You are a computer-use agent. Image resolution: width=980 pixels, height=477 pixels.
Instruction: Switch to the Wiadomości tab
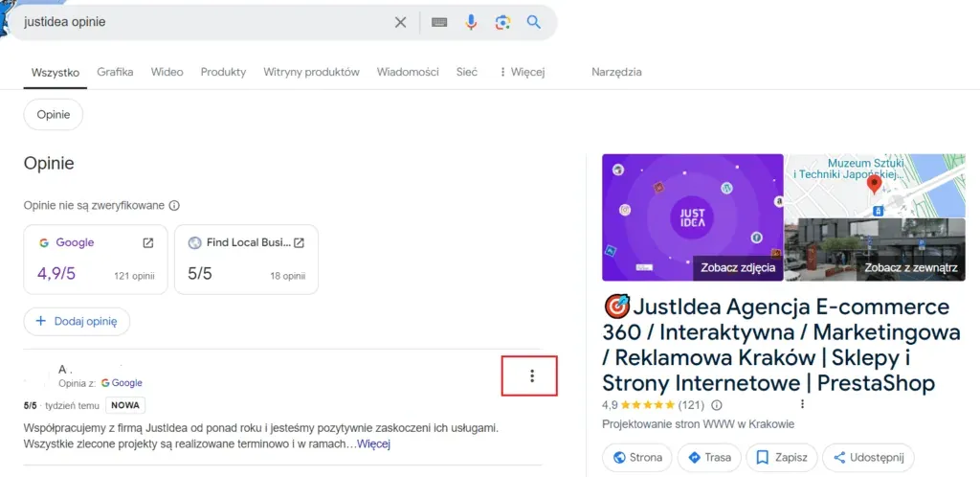(x=408, y=72)
